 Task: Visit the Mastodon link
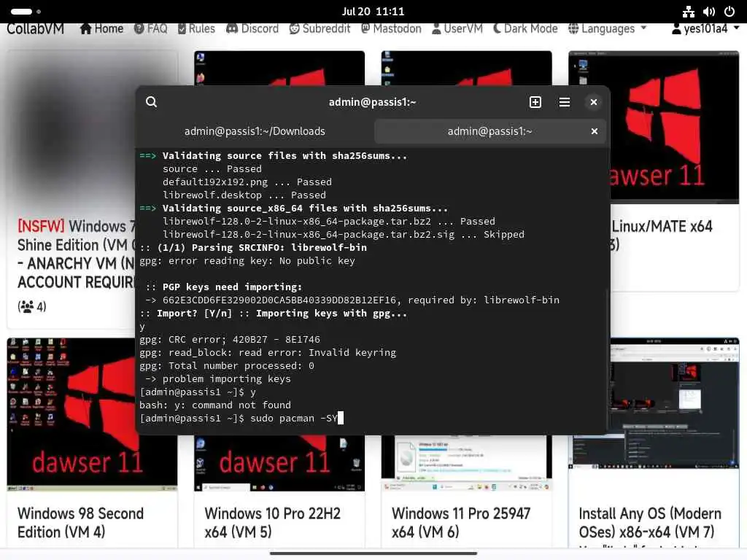coord(391,28)
